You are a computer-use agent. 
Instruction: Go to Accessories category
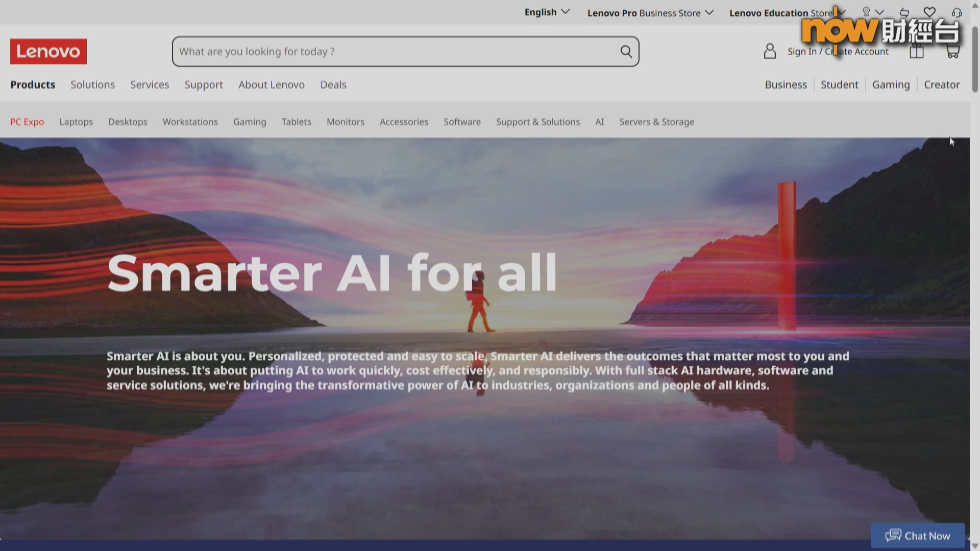(x=404, y=122)
